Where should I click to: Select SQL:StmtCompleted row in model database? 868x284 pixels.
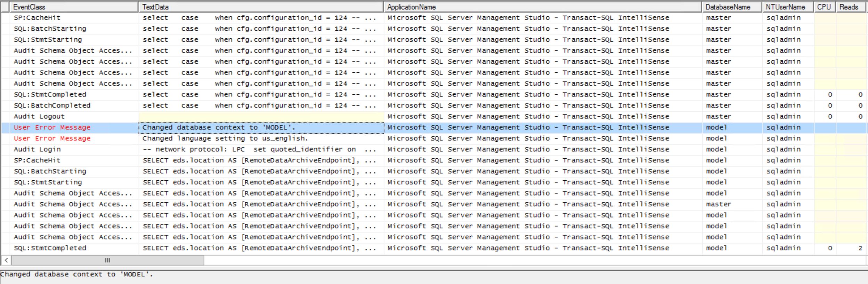434,248
